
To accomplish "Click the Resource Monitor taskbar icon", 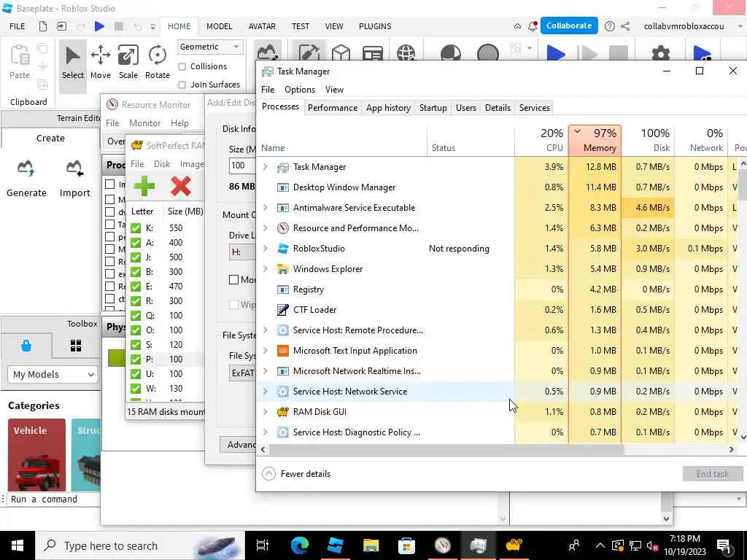I will point(442,545).
